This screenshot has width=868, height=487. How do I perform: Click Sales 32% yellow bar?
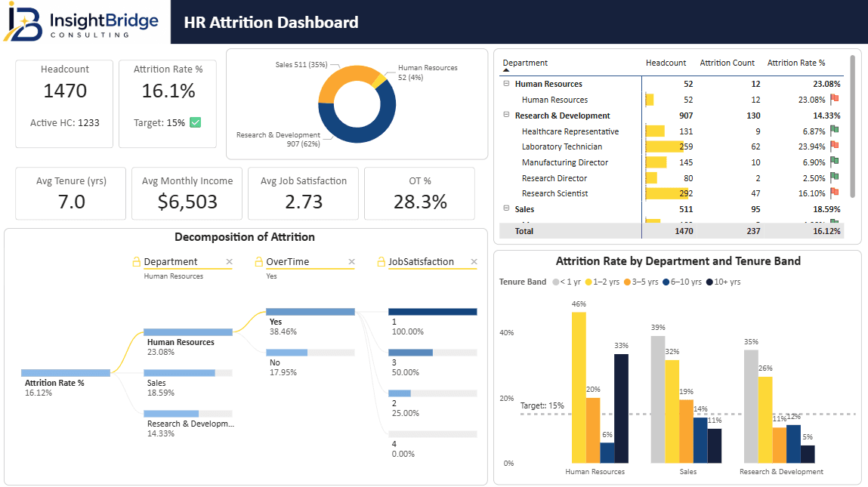tap(672, 411)
